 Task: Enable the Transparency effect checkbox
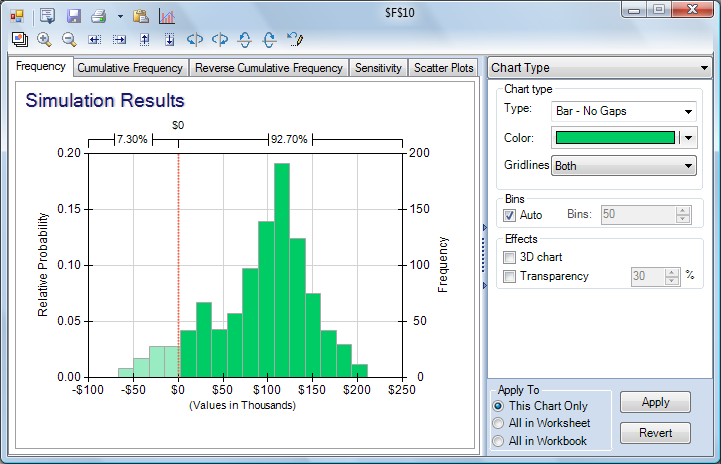509,276
